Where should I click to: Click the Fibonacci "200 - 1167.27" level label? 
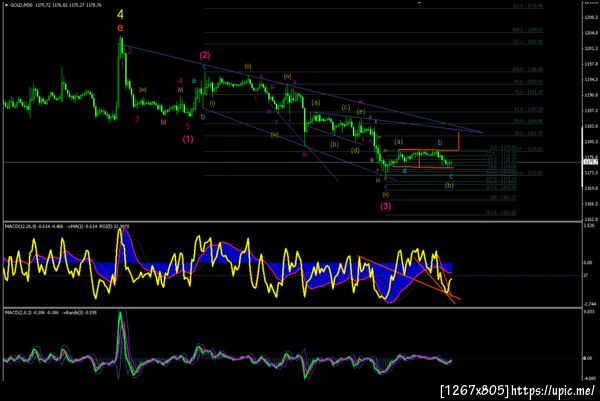pyautogui.click(x=503, y=198)
